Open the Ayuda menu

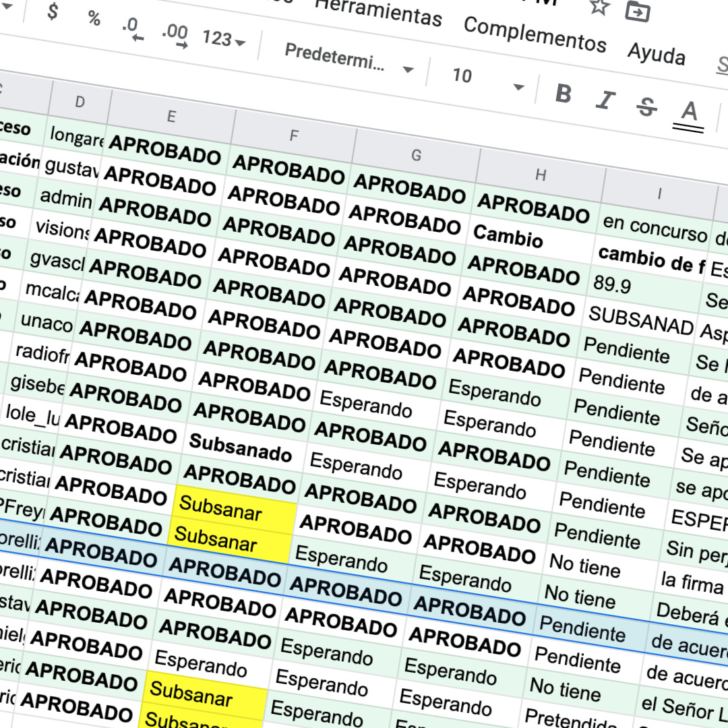(656, 54)
